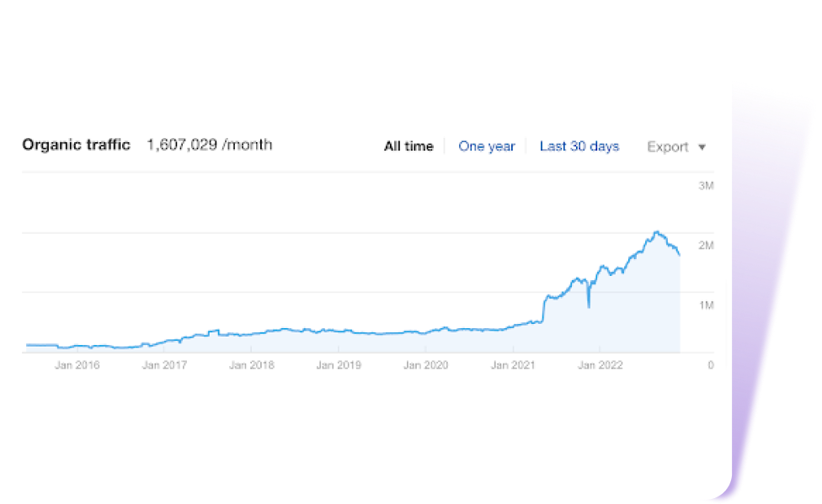Screen dimensions: 822x504
Task: Select the Jan 2018 timeline label
Action: 252,365
